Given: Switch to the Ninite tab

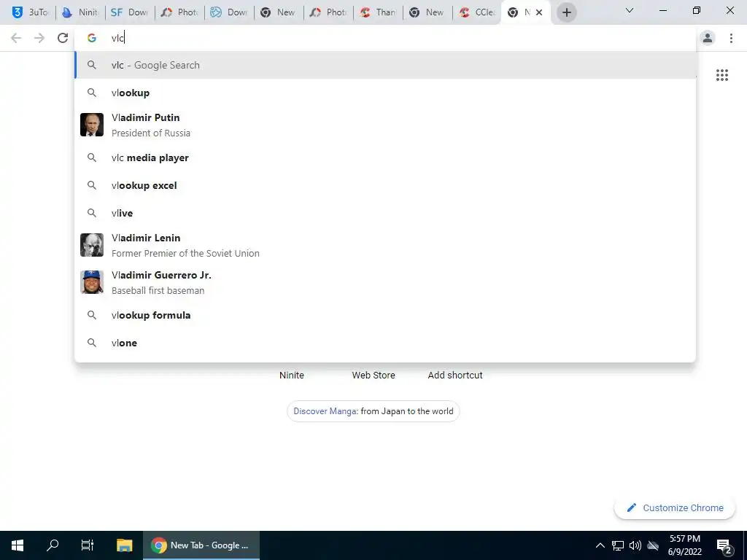Looking at the screenshot, I should click(80, 12).
